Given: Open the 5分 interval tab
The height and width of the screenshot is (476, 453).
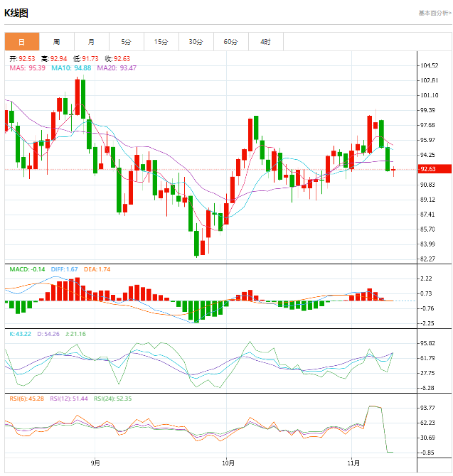Looking at the screenshot, I should coord(127,42).
